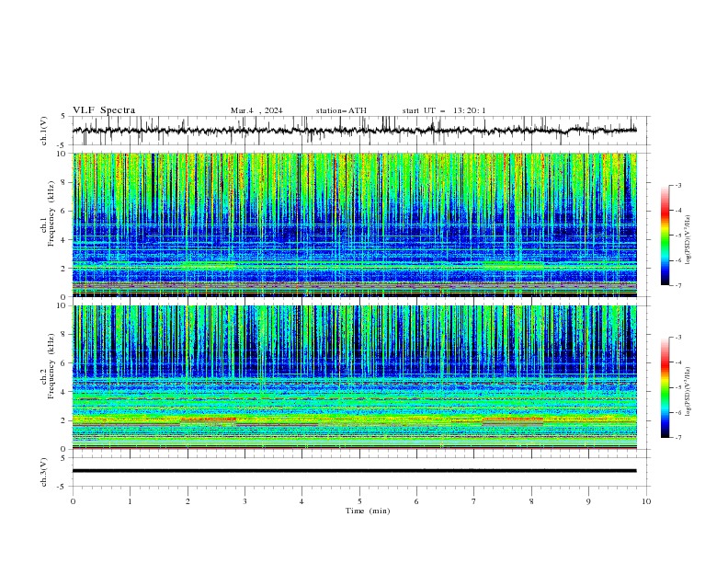Click the ch.1 spectrogram panel

pyautogui.click(x=354, y=224)
